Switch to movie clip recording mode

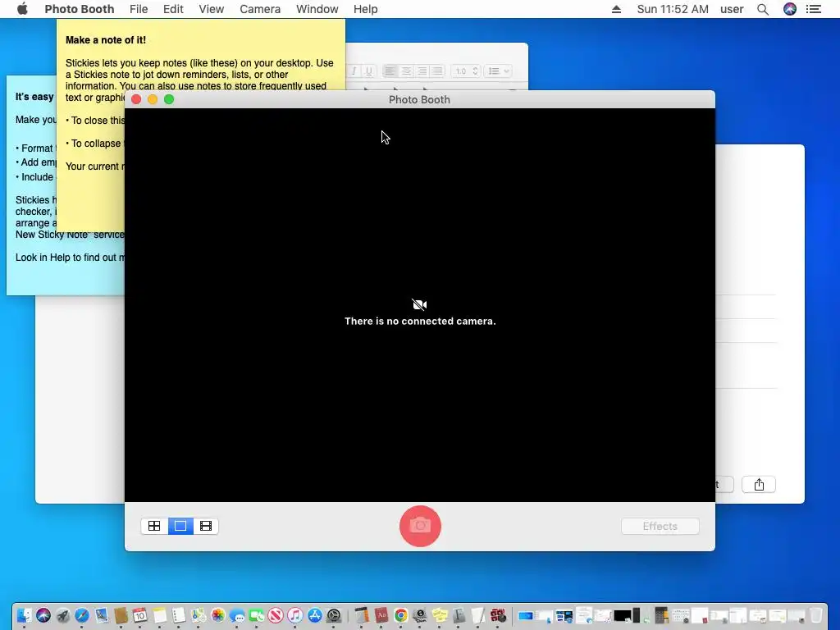point(206,526)
